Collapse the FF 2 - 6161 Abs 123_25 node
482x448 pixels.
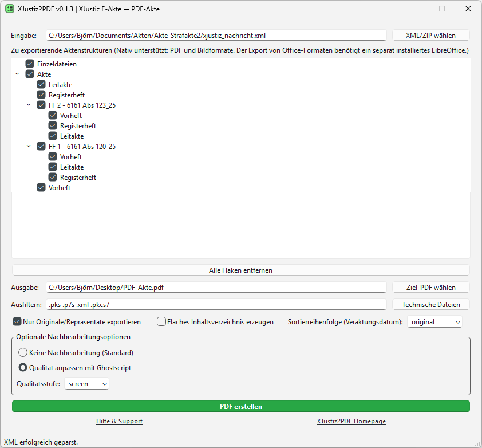[x=29, y=105]
